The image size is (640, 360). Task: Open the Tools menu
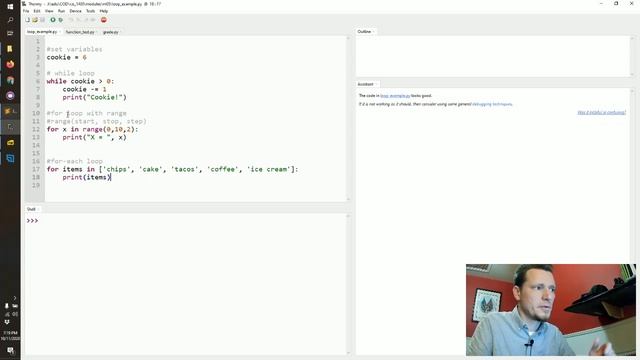tap(91, 11)
